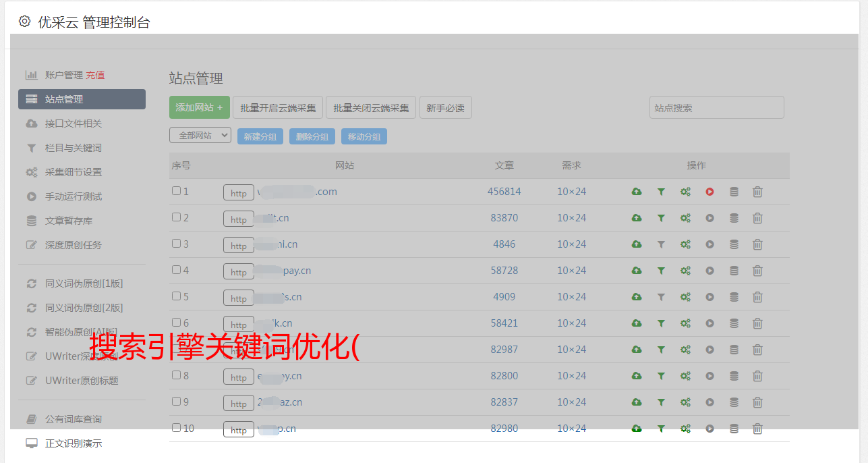Click the cloud upload icon in row 6

(636, 323)
